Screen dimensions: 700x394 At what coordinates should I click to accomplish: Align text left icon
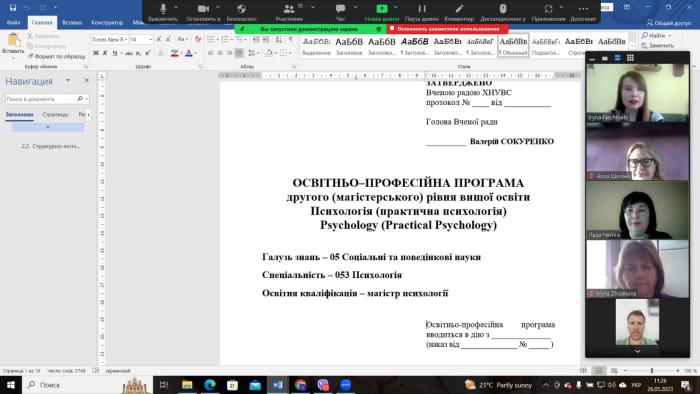point(210,53)
